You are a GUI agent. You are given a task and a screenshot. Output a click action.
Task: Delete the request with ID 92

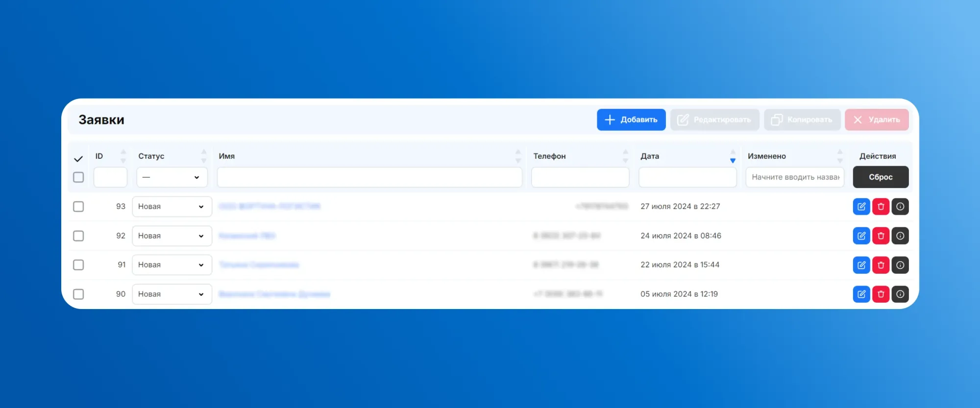[881, 236]
